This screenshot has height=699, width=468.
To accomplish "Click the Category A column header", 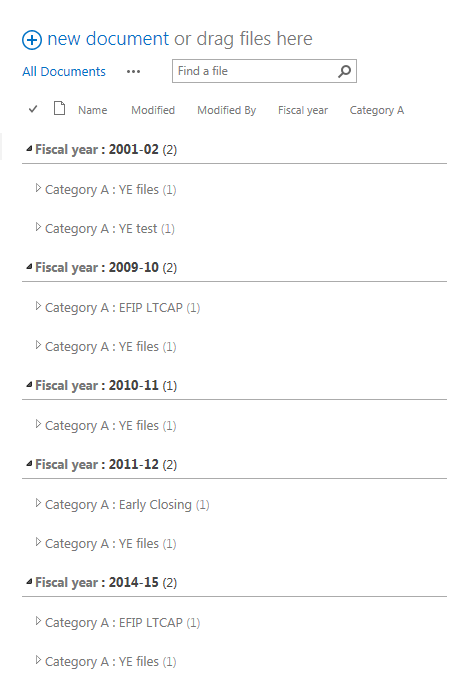I will (x=377, y=110).
